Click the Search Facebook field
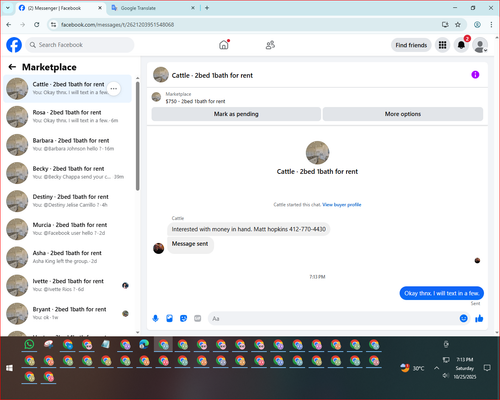The image size is (500, 400). point(80,45)
